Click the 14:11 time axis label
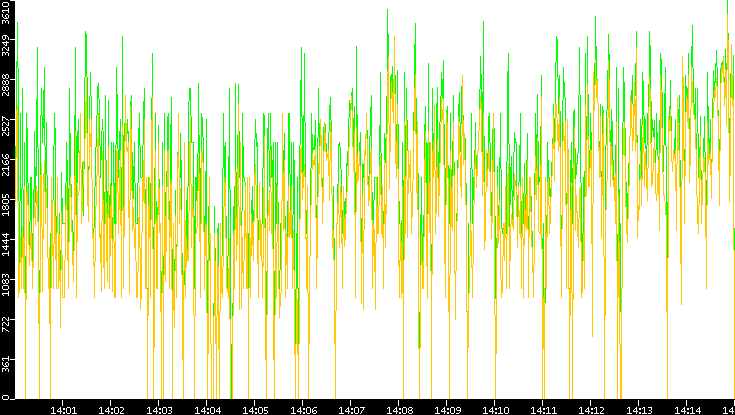The height and width of the screenshot is (415, 735). pyautogui.click(x=543, y=410)
